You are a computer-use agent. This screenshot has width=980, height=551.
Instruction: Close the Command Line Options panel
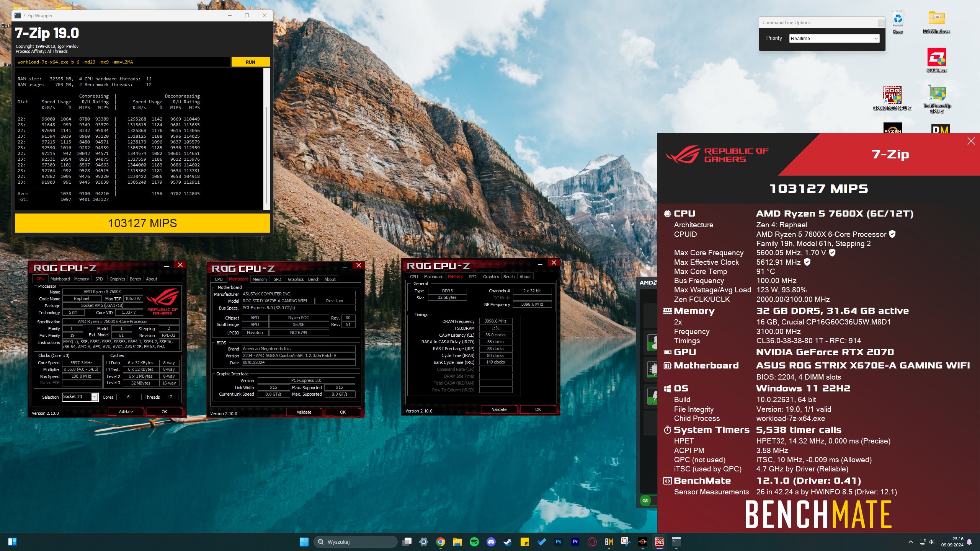[881, 23]
